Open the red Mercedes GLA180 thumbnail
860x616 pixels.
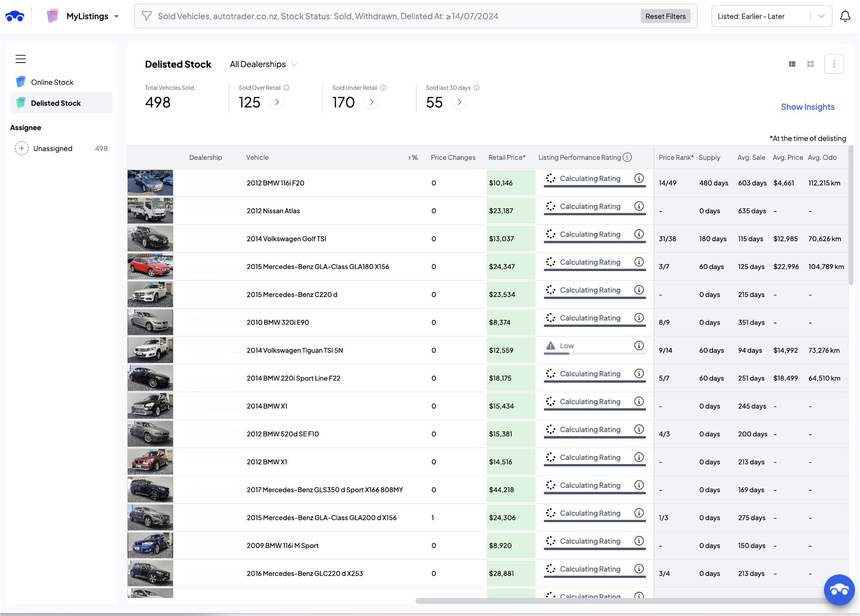click(150, 266)
